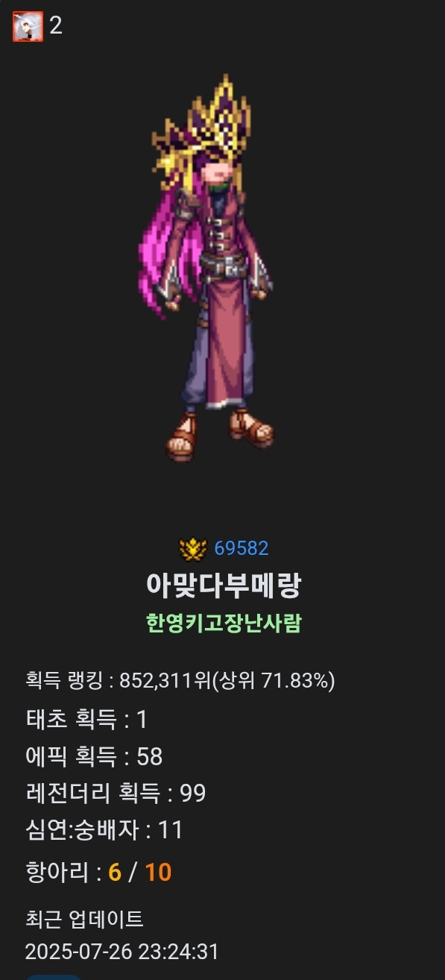Select the 레전더리 획득 : 99 row
This screenshot has height=980, width=445.
point(116,794)
